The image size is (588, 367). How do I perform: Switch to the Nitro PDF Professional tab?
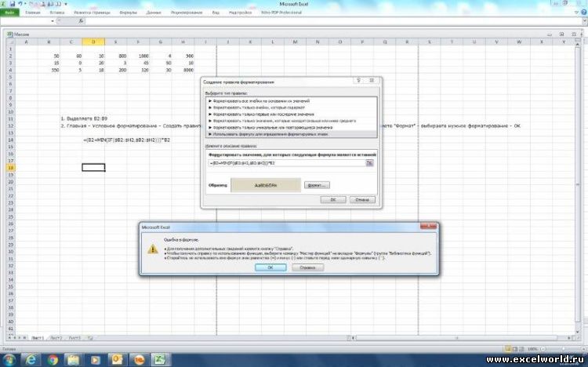coord(281,13)
